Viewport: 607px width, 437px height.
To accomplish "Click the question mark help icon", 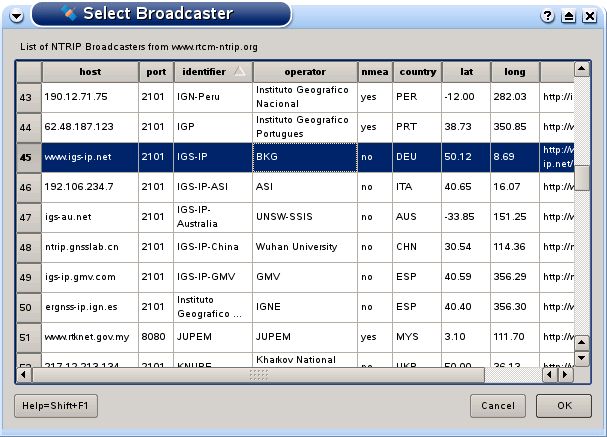I will [x=548, y=15].
